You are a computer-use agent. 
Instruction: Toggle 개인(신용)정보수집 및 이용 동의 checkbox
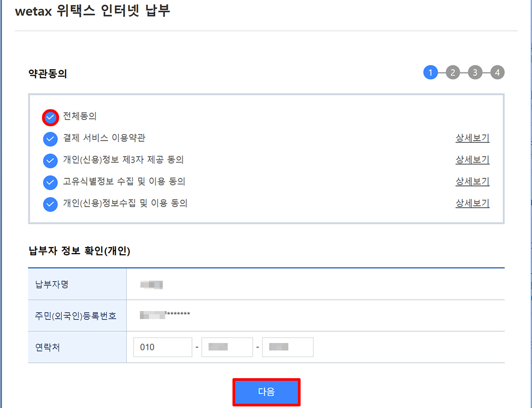tap(50, 204)
